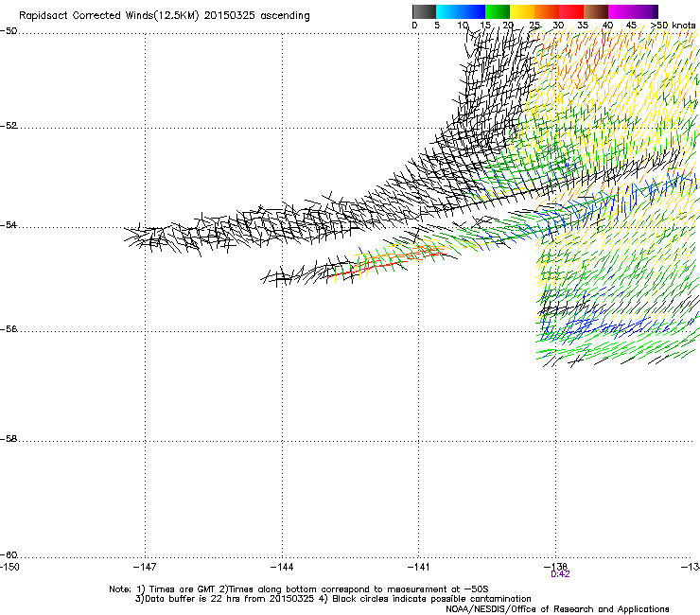The image size is (700, 615).
Task: Click the purple 45-50 knots color swatch
Action: (645, 11)
